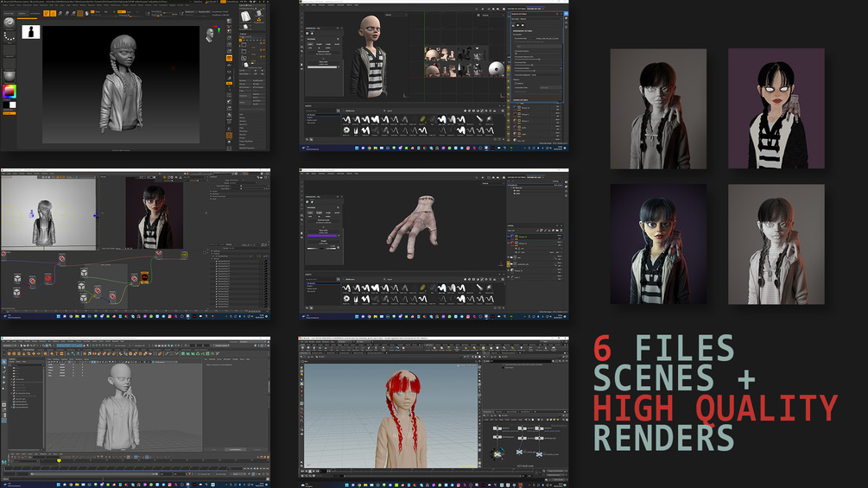Open the current brush thumbnail in ZBrush
This screenshot has height=488, width=868.
point(9,23)
